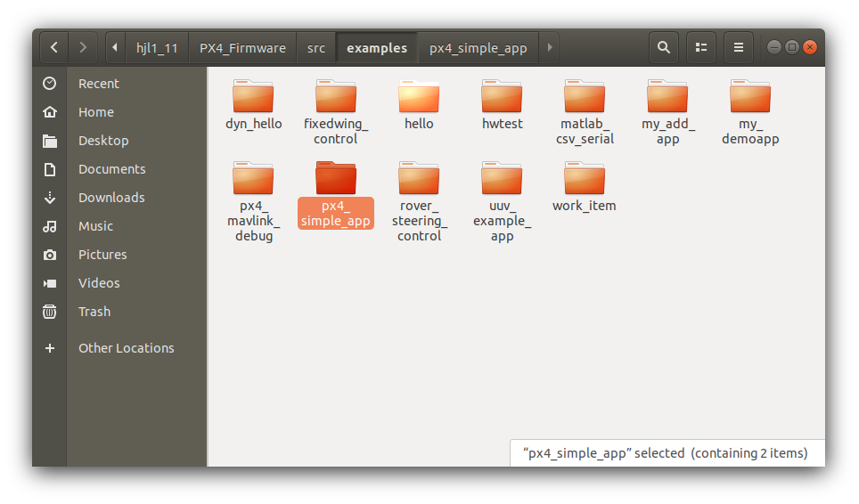Click the Downloads arrow icon in sidebar
The height and width of the screenshot is (504, 859).
tap(49, 198)
